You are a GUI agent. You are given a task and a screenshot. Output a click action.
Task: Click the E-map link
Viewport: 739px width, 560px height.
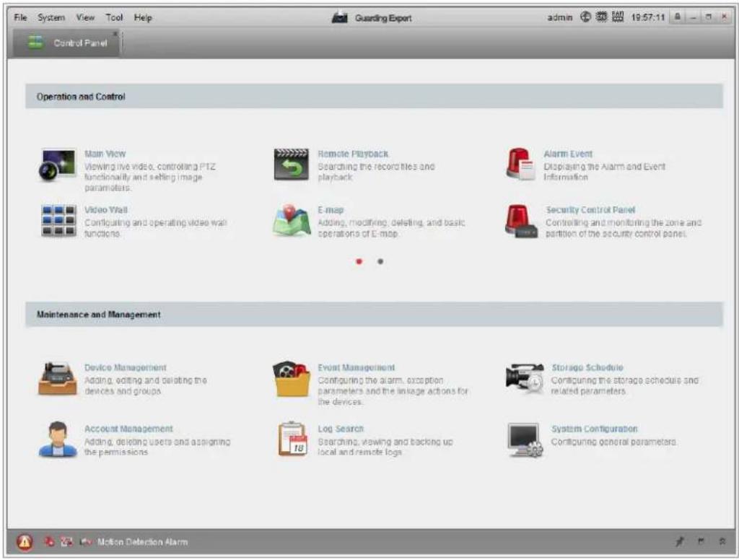[331, 210]
